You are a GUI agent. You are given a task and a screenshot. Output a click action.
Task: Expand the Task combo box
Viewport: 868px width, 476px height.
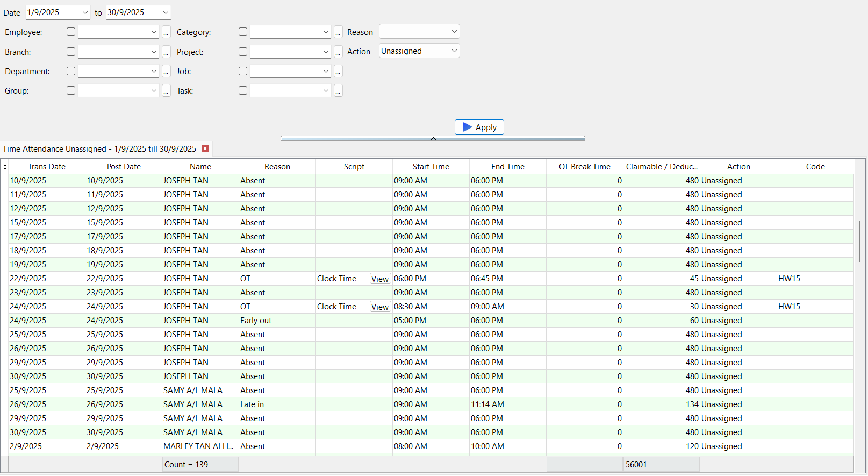pos(326,90)
